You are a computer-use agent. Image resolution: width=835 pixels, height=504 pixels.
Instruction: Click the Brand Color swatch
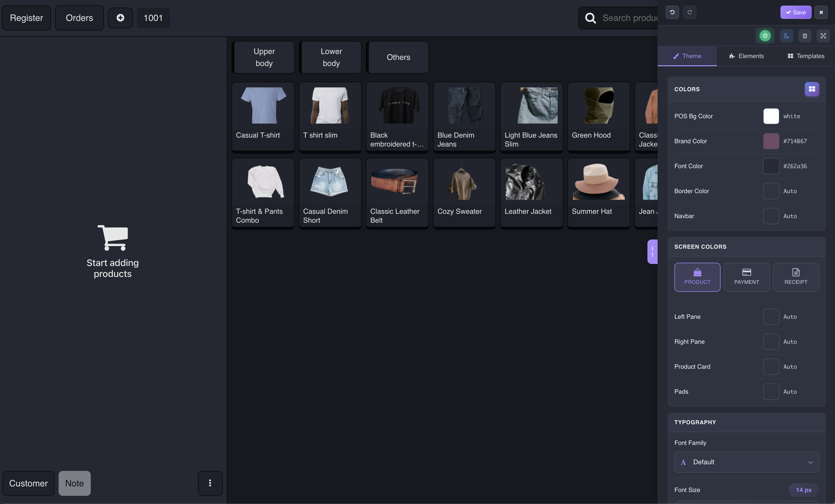[771, 141]
